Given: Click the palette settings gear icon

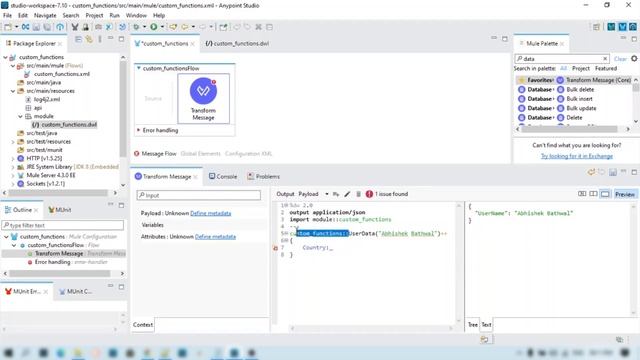Looking at the screenshot, I should point(634,58).
